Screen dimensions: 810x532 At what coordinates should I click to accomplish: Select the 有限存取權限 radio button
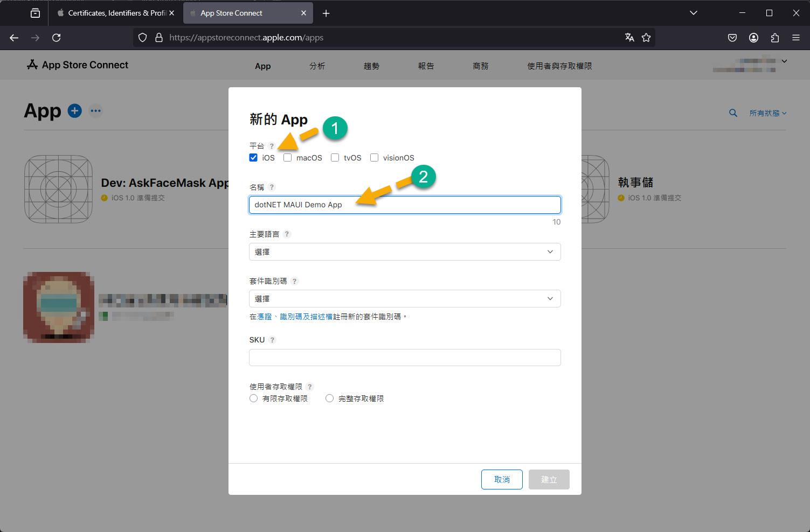253,398
